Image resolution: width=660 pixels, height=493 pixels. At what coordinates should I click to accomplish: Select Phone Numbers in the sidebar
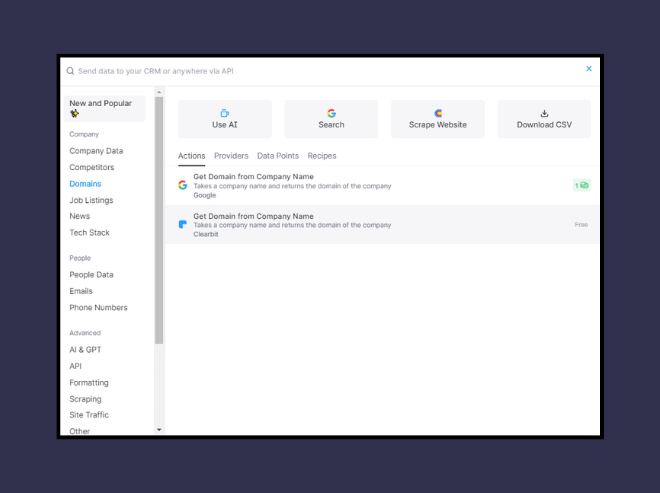[x=98, y=307]
